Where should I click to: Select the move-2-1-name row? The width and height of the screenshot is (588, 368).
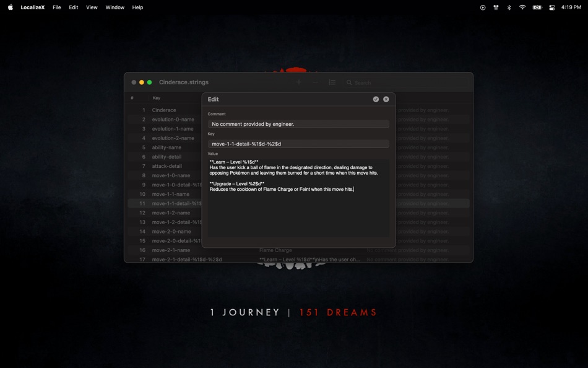[298, 250]
